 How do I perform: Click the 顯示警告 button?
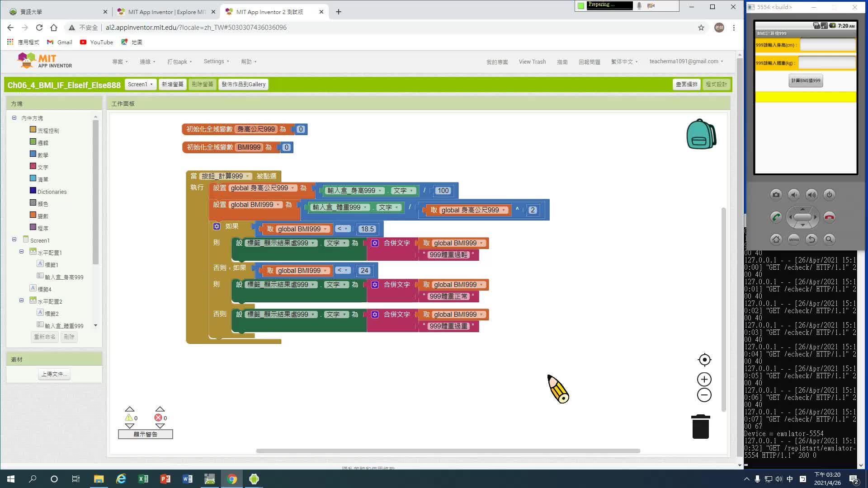pyautogui.click(x=145, y=434)
